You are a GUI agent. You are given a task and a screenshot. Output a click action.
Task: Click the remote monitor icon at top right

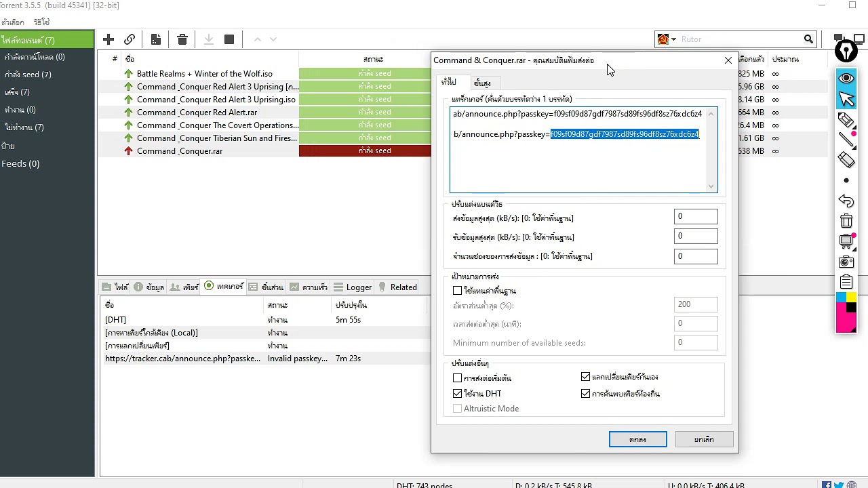[858, 39]
